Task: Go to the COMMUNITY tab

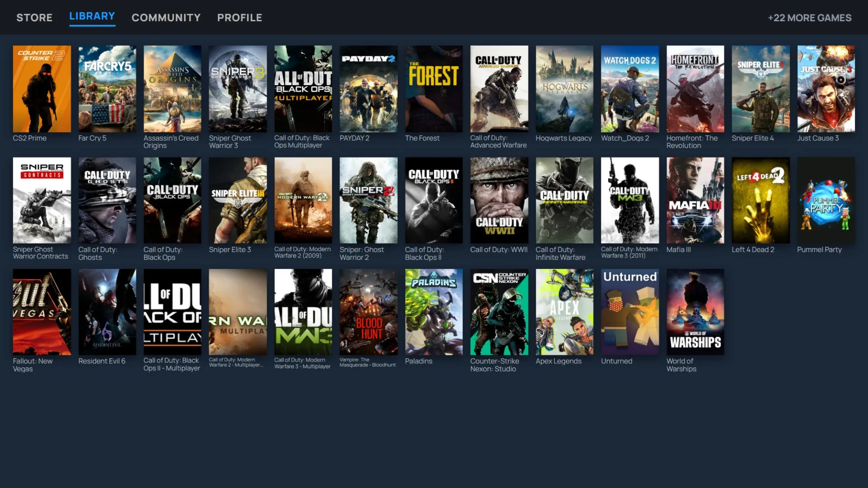Action: (x=166, y=18)
